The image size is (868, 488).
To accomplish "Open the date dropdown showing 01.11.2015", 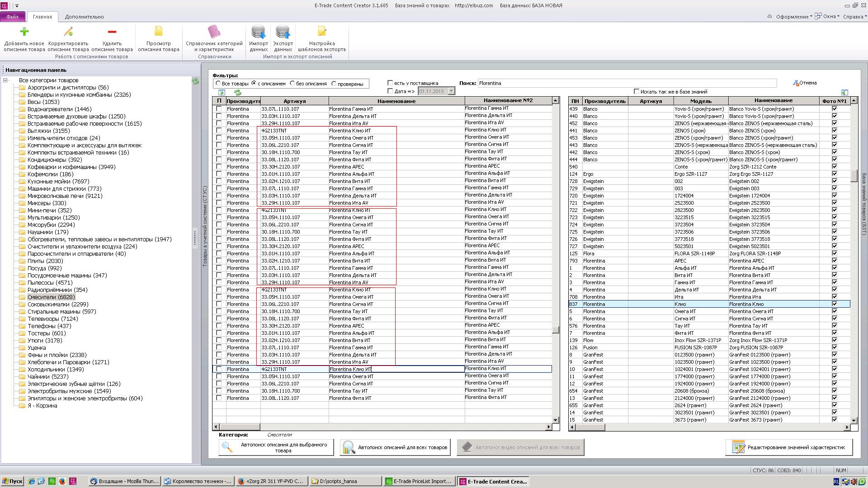I will tap(451, 91).
